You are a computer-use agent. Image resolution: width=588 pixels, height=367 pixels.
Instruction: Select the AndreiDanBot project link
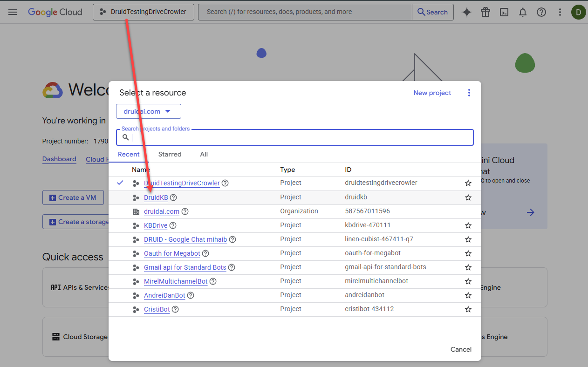tap(164, 295)
